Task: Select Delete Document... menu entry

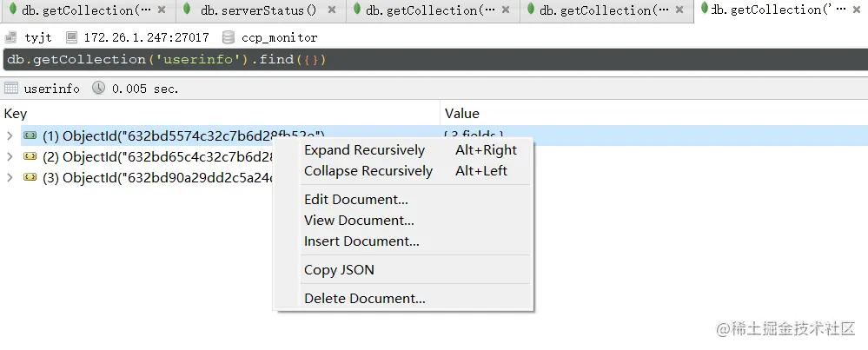Action: (x=364, y=299)
